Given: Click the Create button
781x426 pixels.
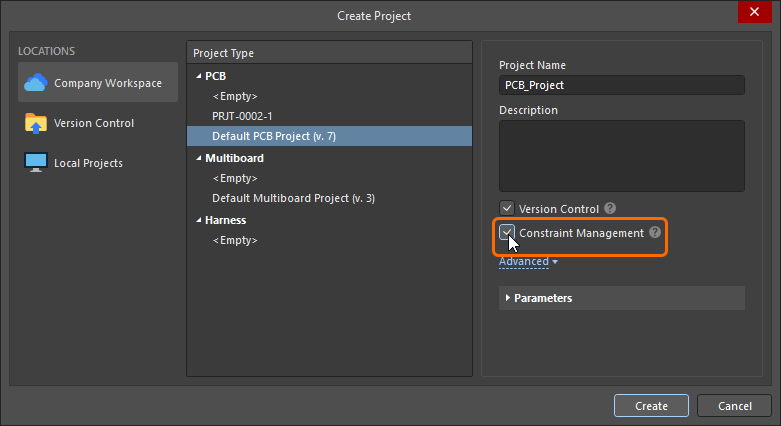Looking at the screenshot, I should tap(651, 406).
